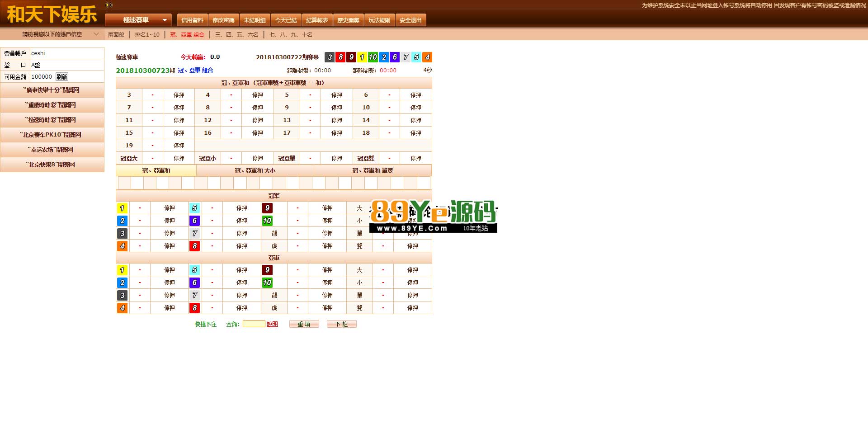Open 信用資料 menu item
The height and width of the screenshot is (438, 868).
pos(192,20)
